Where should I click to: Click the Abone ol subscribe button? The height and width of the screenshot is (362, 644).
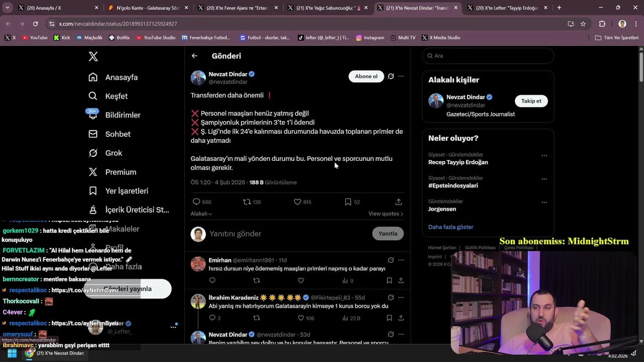pos(366,76)
